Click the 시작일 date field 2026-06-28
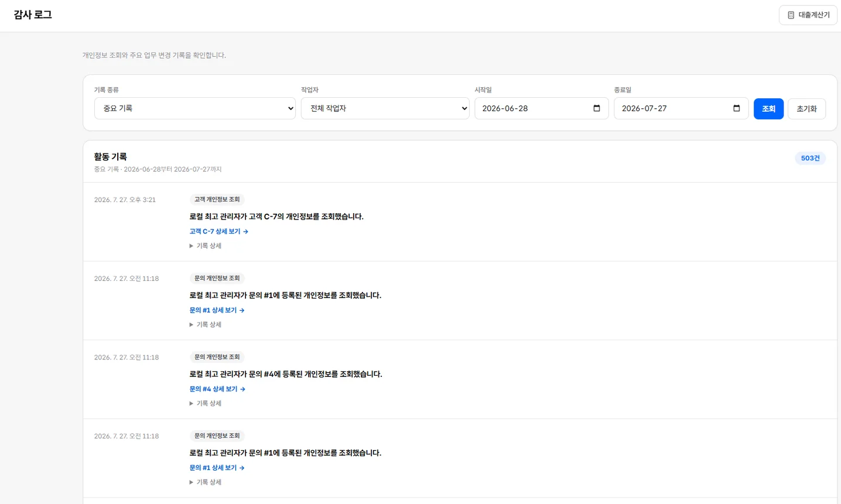This screenshot has width=841, height=504. [x=541, y=108]
